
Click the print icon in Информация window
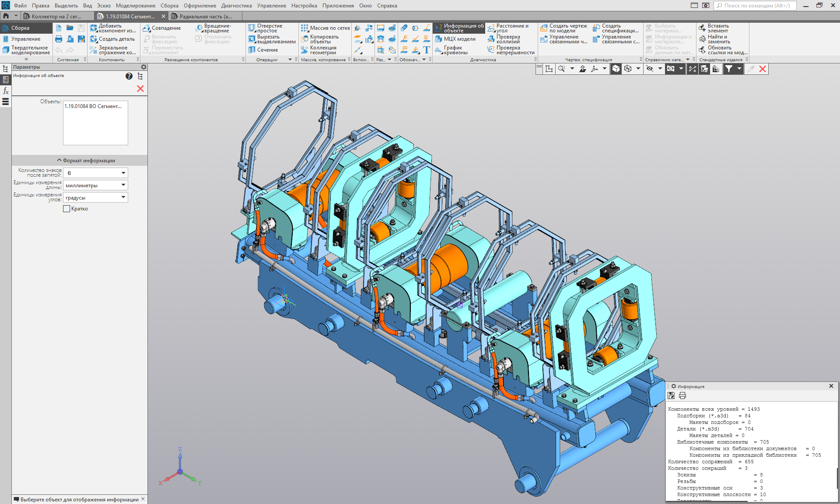(x=682, y=395)
